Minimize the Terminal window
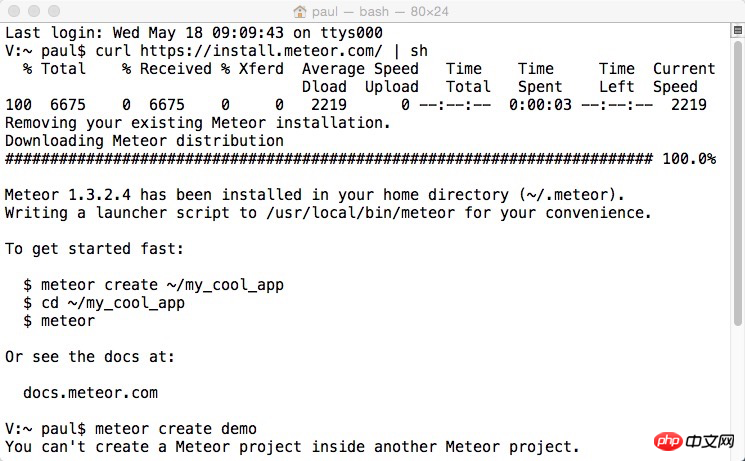Screen dimensions: 745x461 coord(34,11)
